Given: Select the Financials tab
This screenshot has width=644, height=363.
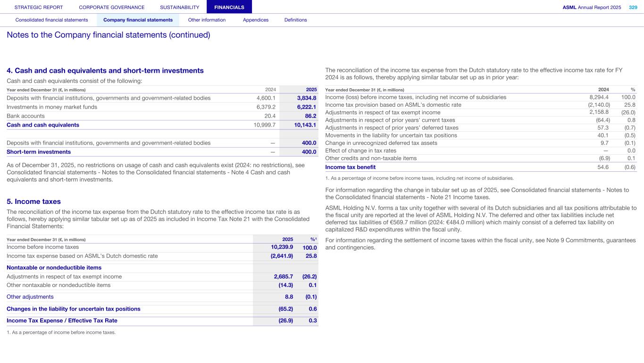Looking at the screenshot, I should coord(229,7).
